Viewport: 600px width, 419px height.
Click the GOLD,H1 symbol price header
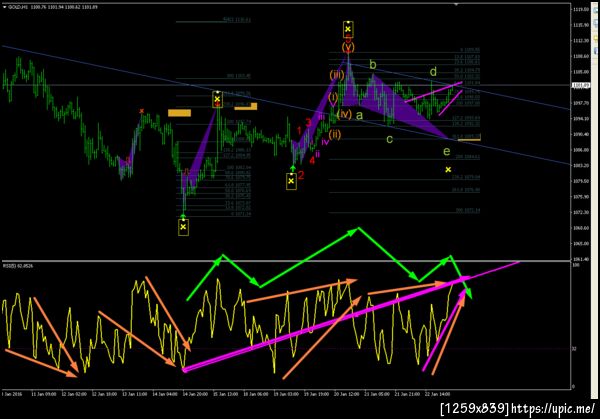pyautogui.click(x=53, y=7)
